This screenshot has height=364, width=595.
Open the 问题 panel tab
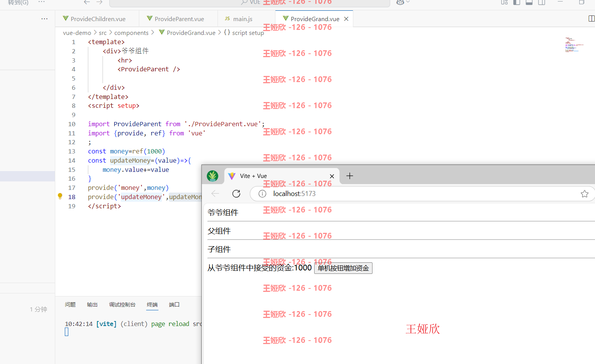(x=70, y=305)
